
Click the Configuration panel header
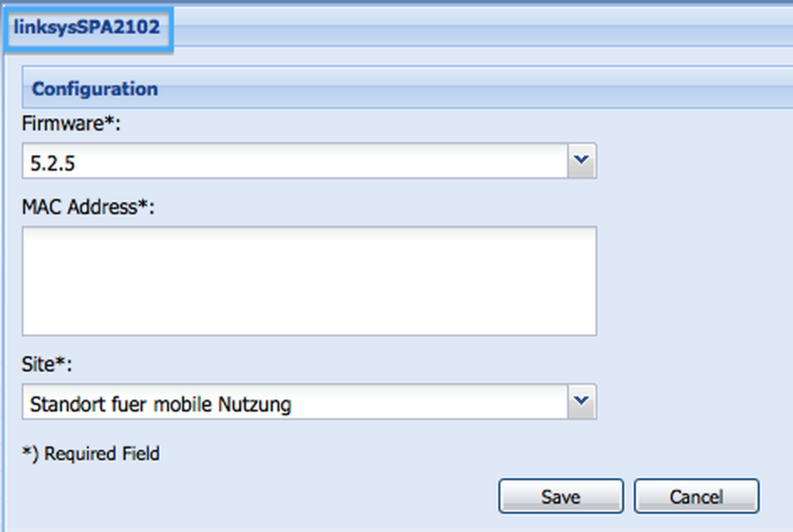(94, 88)
